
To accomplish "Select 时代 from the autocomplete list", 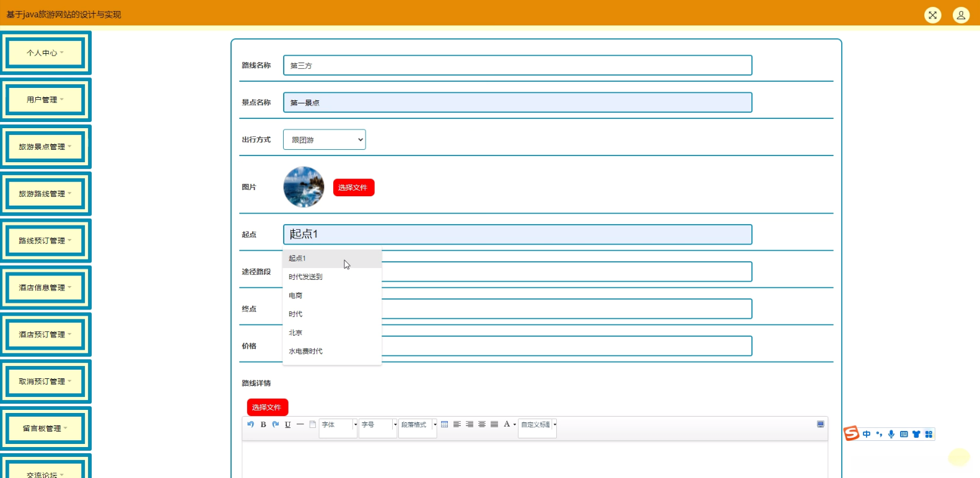I will click(x=332, y=314).
